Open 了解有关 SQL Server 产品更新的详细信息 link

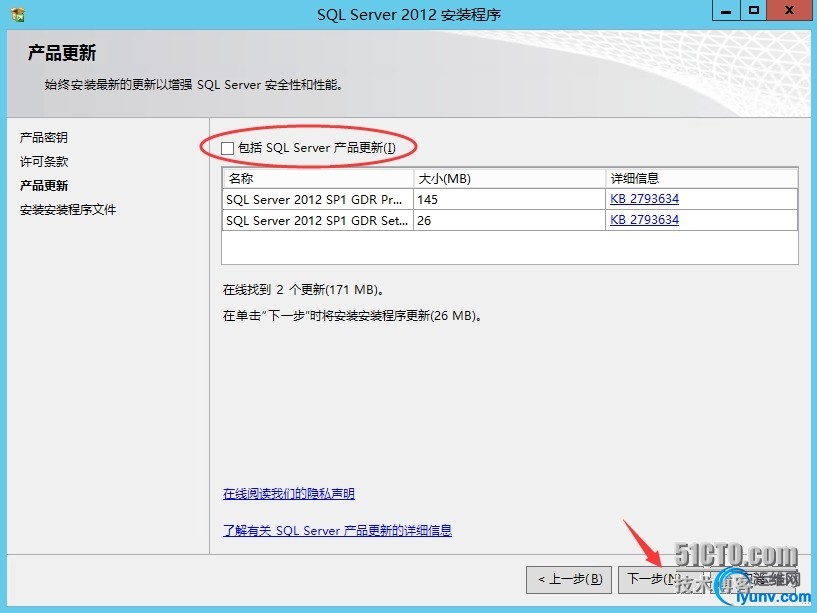click(337, 530)
